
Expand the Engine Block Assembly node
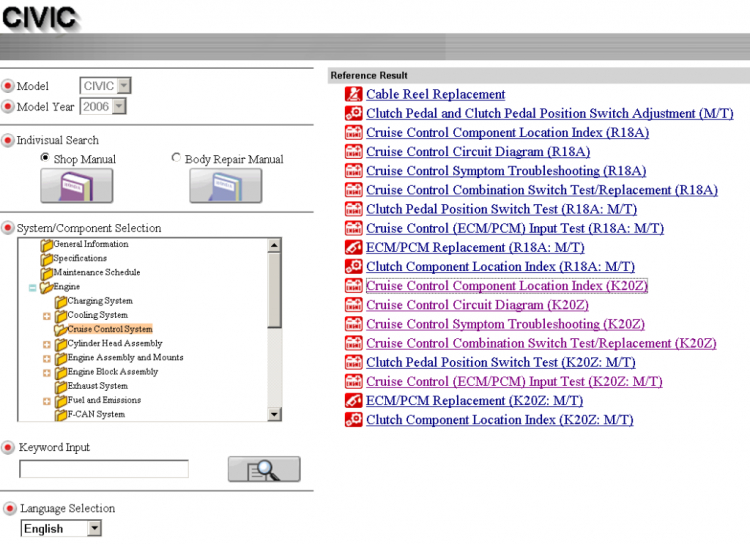(x=46, y=373)
